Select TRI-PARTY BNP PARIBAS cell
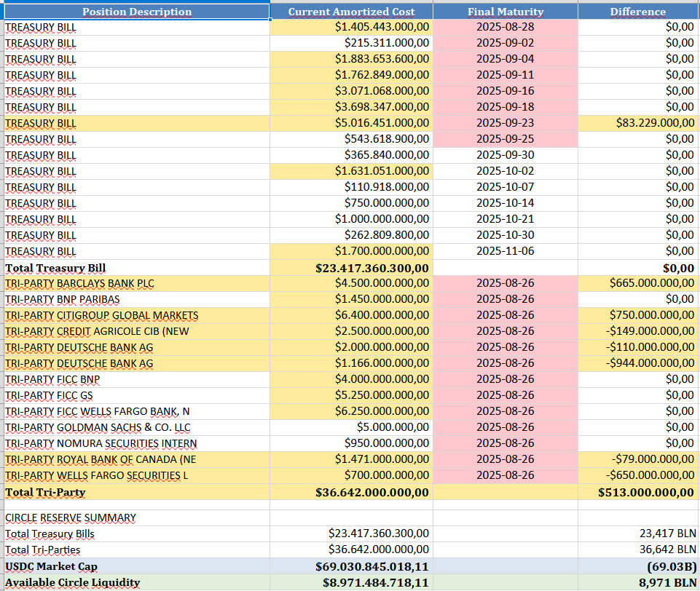This screenshot has width=700, height=591. 137,300
